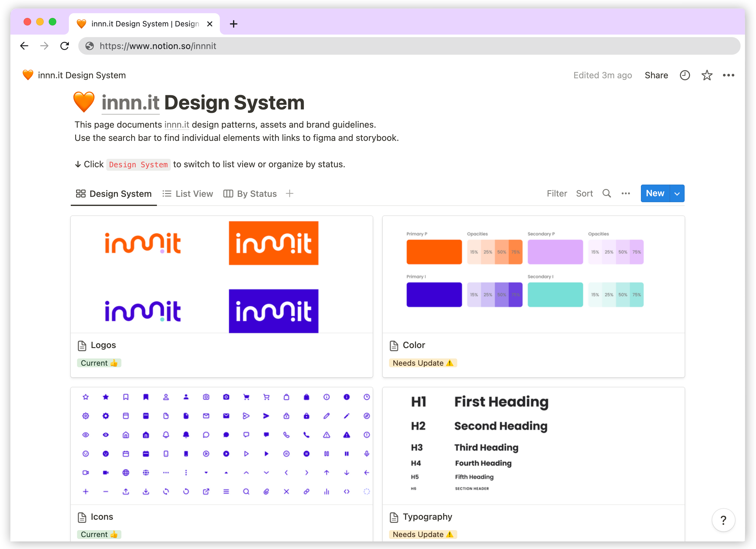This screenshot has width=756, height=549.
Task: Go back in browser history
Action: pos(24,46)
